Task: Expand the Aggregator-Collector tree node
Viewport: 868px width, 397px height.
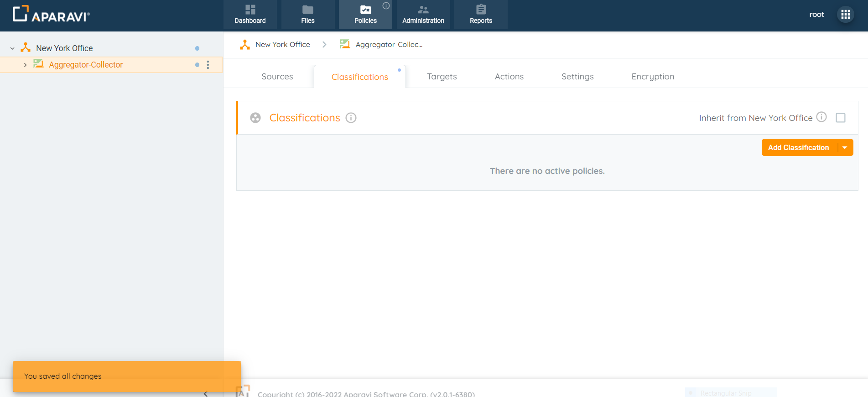Action: 25,65
